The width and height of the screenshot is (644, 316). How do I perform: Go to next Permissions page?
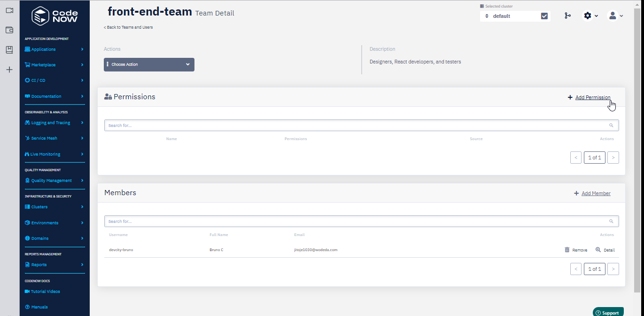[613, 158]
